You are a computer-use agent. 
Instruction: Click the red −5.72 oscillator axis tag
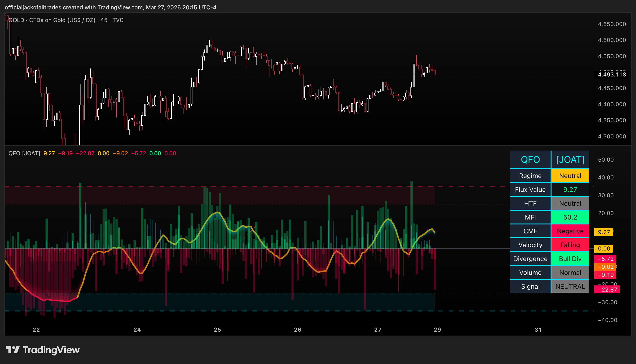(605, 259)
